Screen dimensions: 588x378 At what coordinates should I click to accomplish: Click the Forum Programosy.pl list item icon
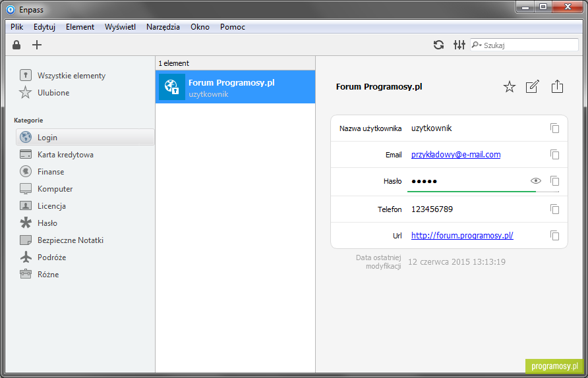coord(172,87)
